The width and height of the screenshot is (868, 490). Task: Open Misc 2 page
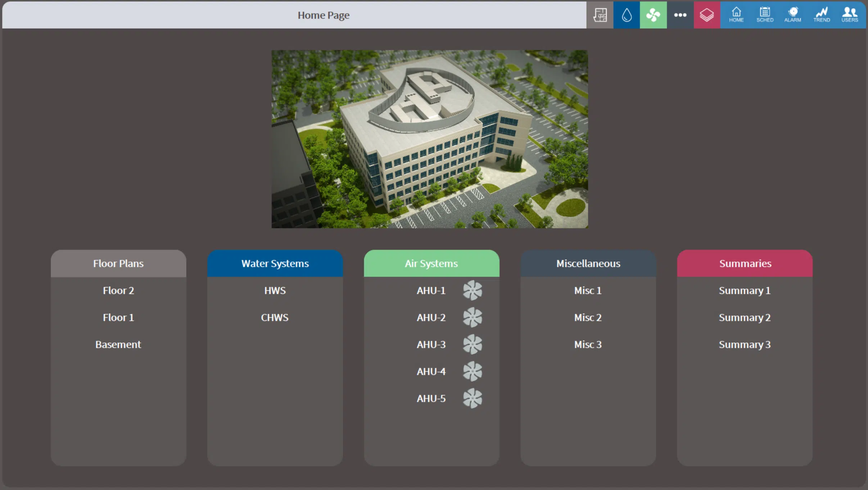[588, 317]
